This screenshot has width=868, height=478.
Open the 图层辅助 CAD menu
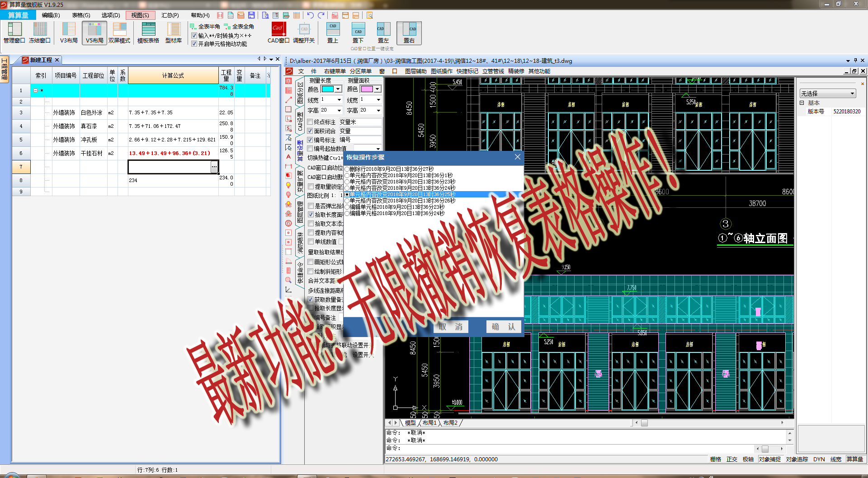(x=415, y=71)
